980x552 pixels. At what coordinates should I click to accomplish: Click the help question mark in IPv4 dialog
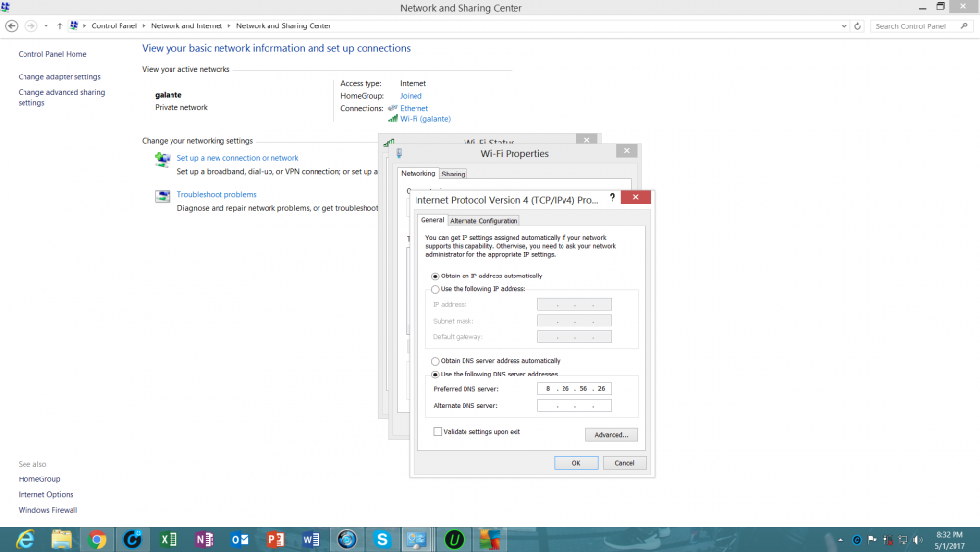612,197
